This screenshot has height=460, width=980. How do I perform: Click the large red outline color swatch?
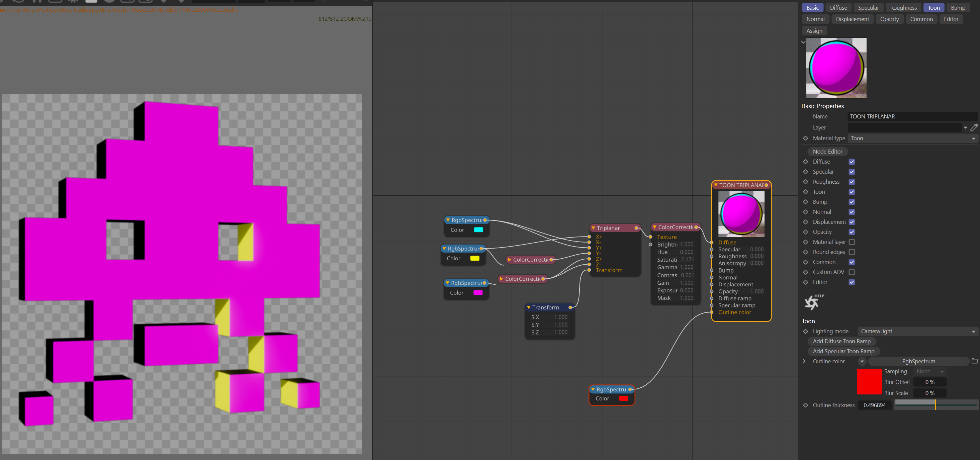[x=869, y=382]
